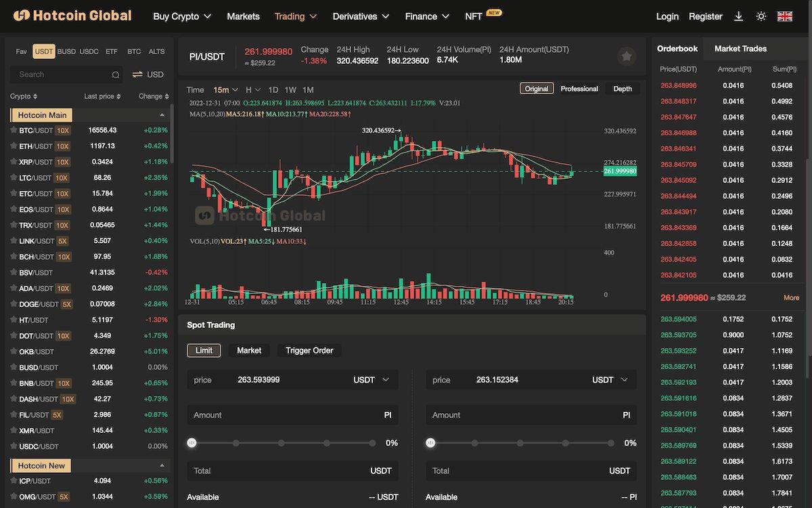This screenshot has width=812, height=508.
Task: Select Original chart view
Action: point(537,89)
